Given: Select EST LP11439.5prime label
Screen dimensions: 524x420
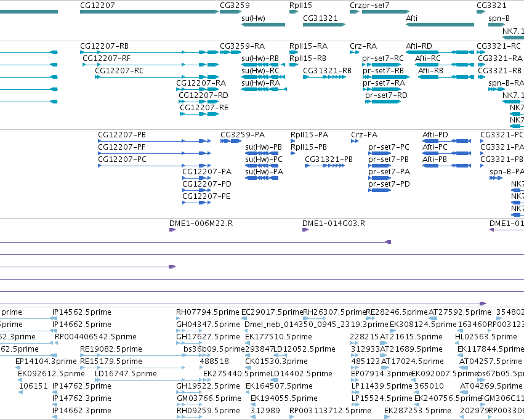Looking at the screenshot, I should point(382,386).
